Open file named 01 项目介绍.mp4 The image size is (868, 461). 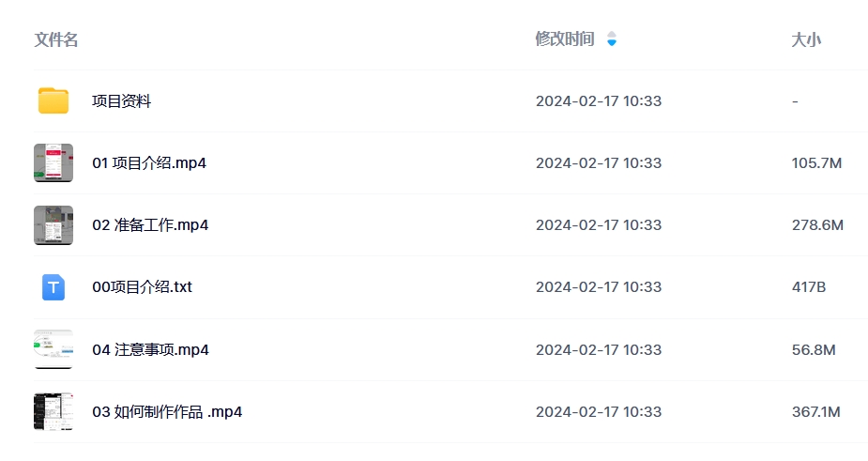click(149, 163)
